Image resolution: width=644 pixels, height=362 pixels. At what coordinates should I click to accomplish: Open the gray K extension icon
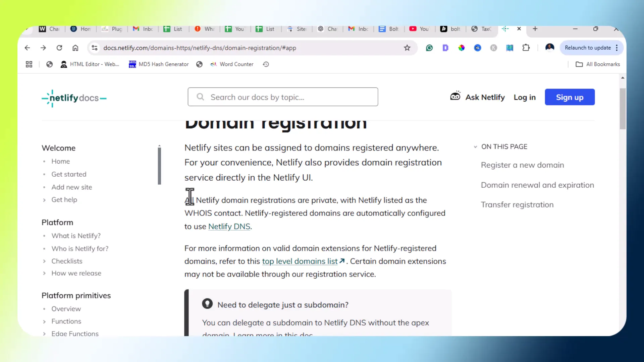point(494,48)
